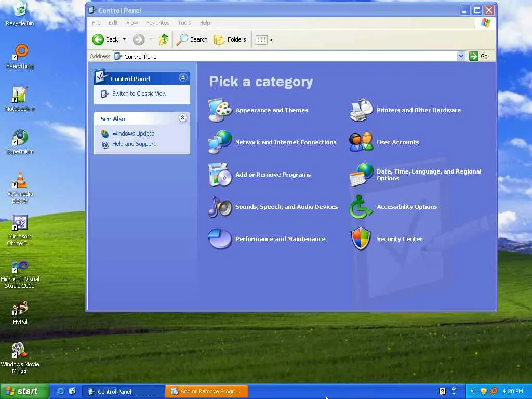This screenshot has height=399, width=532.
Task: Select the Microsoft Visual Studio 2010 shortcut
Action: (x=20, y=275)
